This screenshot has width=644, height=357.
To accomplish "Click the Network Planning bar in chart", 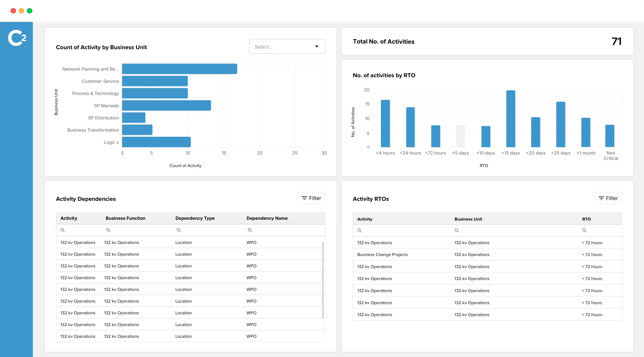I will tap(179, 69).
